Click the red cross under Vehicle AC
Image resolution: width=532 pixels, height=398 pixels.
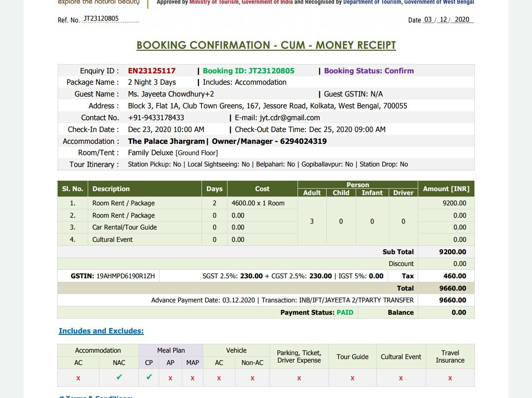(x=219, y=378)
